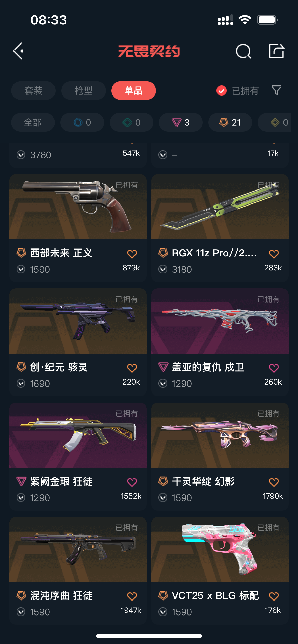Filter by purple triangle tier showing 3

[x=181, y=122]
